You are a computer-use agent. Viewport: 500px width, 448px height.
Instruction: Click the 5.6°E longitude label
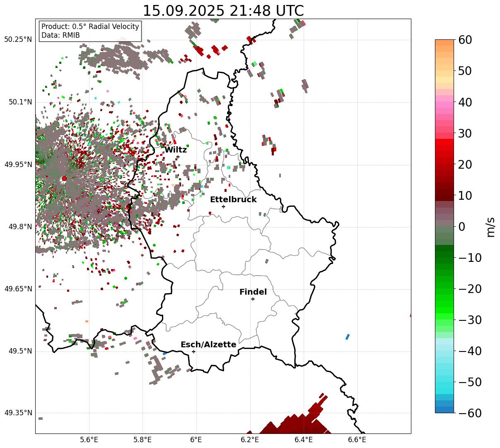pos(89,440)
